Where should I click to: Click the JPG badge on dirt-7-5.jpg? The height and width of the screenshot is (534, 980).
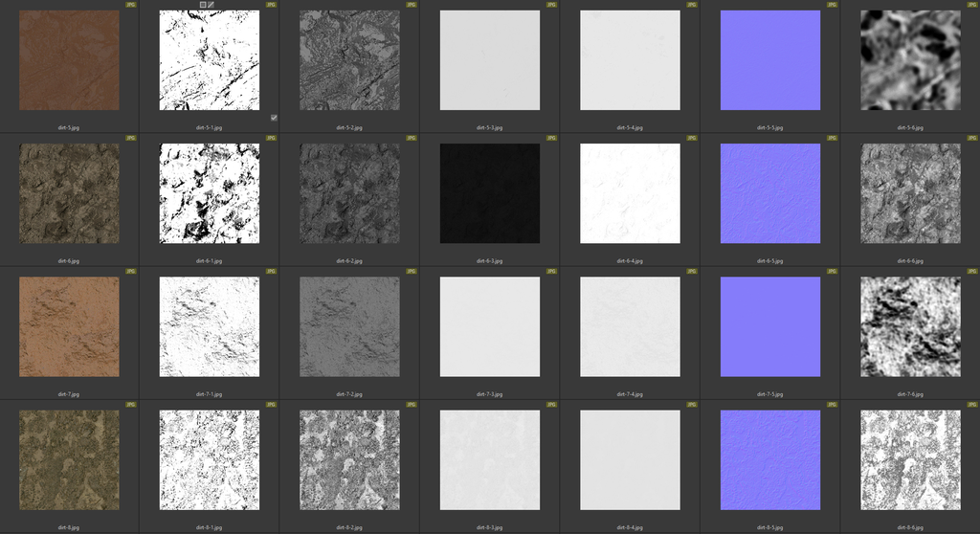point(832,272)
